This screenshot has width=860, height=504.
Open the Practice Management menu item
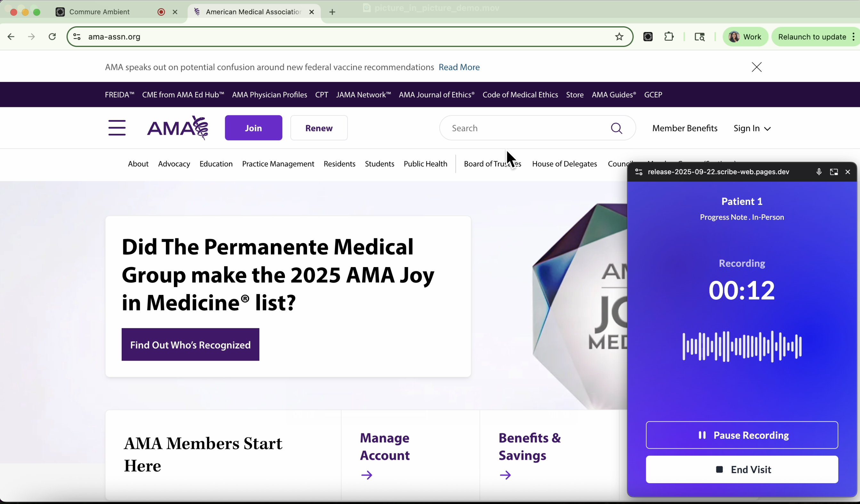click(x=278, y=164)
